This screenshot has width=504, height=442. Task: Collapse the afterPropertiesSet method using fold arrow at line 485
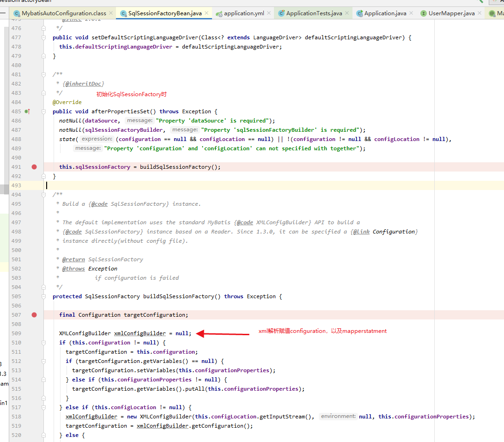[x=43, y=111]
